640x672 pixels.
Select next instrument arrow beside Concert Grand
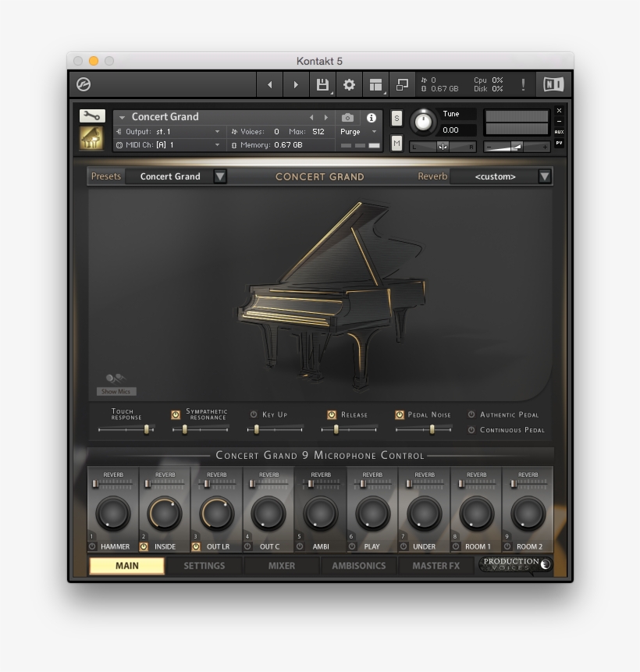coord(325,117)
